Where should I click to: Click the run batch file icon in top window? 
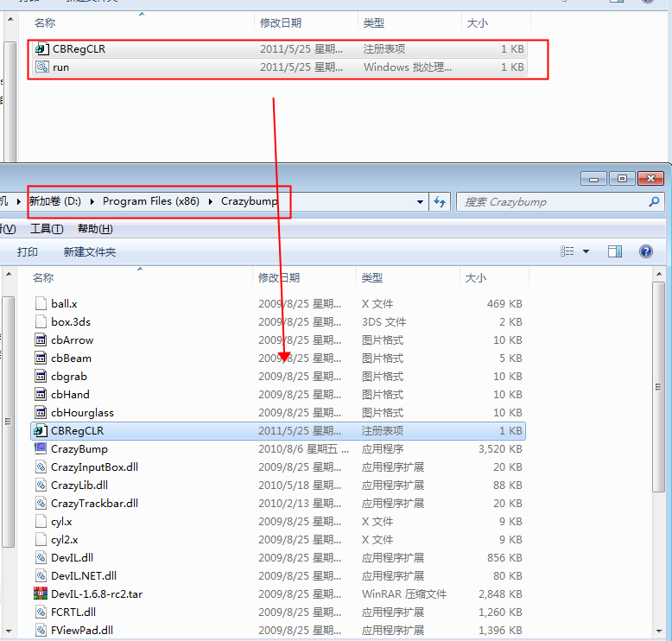pyautogui.click(x=42, y=67)
